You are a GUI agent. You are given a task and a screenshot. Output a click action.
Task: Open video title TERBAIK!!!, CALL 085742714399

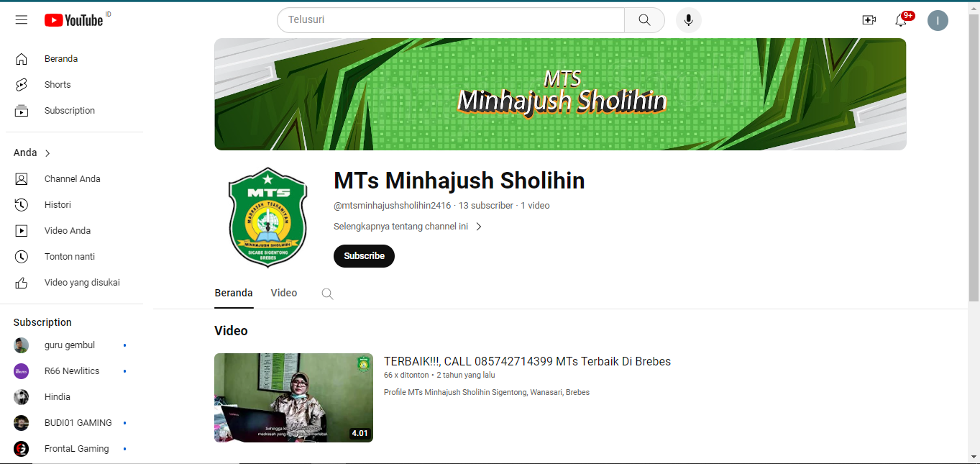coord(527,362)
